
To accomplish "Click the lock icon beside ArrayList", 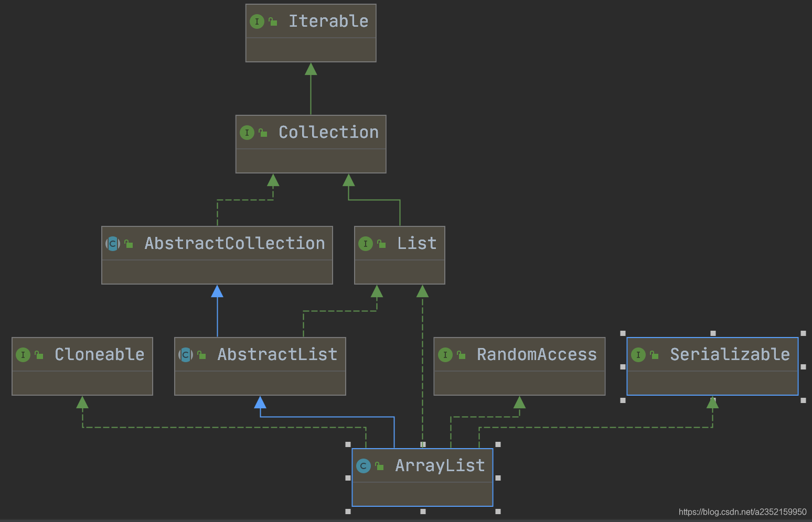I will pos(379,465).
